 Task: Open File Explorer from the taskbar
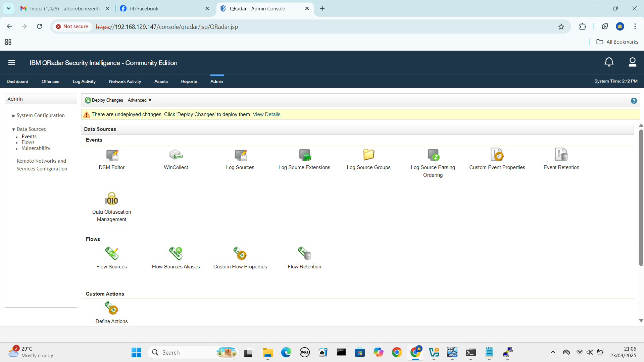point(267,353)
